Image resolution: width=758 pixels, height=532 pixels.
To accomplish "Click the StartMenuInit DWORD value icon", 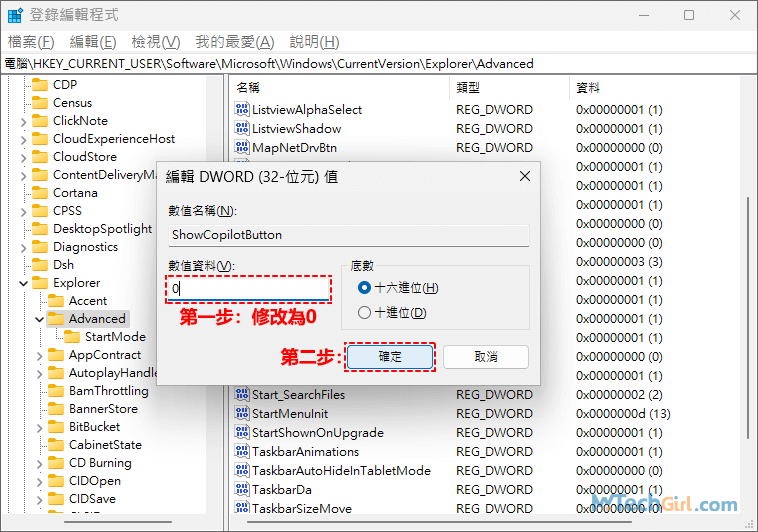I will coord(242,413).
